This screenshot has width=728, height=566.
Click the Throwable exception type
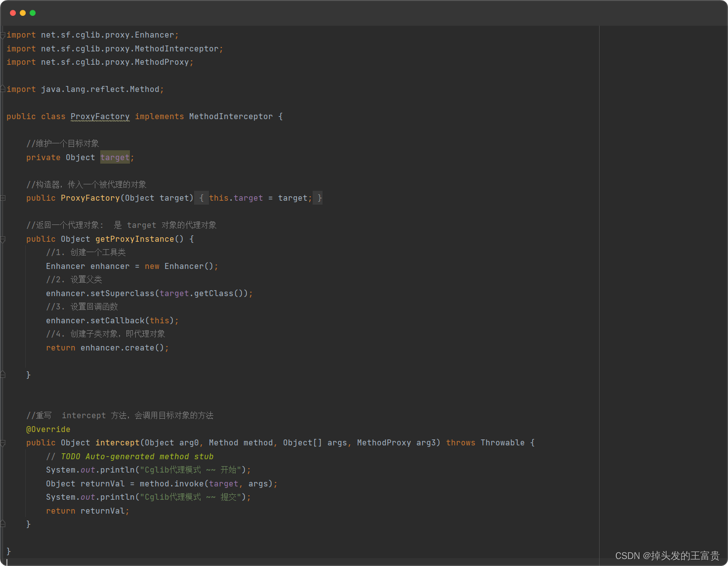tap(503, 442)
